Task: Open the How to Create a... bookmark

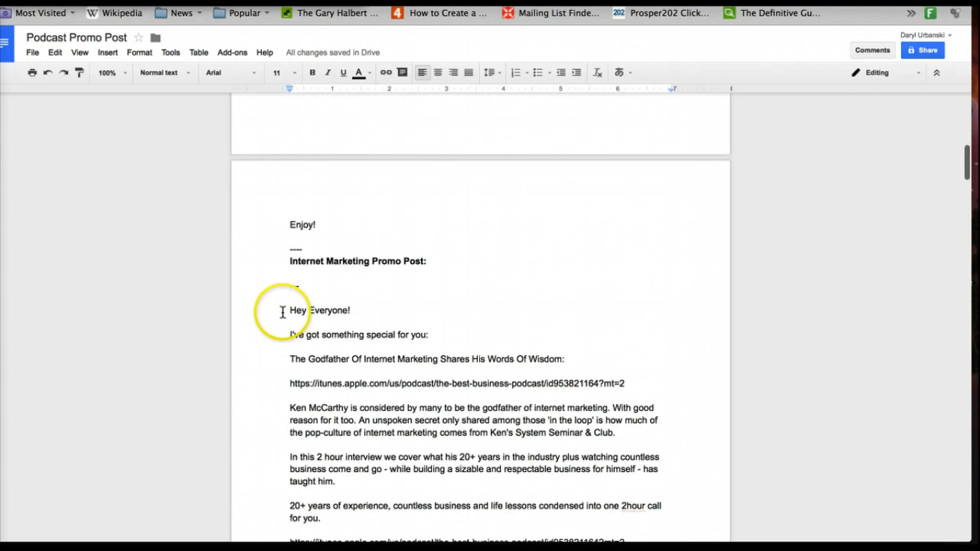Action: [x=439, y=13]
